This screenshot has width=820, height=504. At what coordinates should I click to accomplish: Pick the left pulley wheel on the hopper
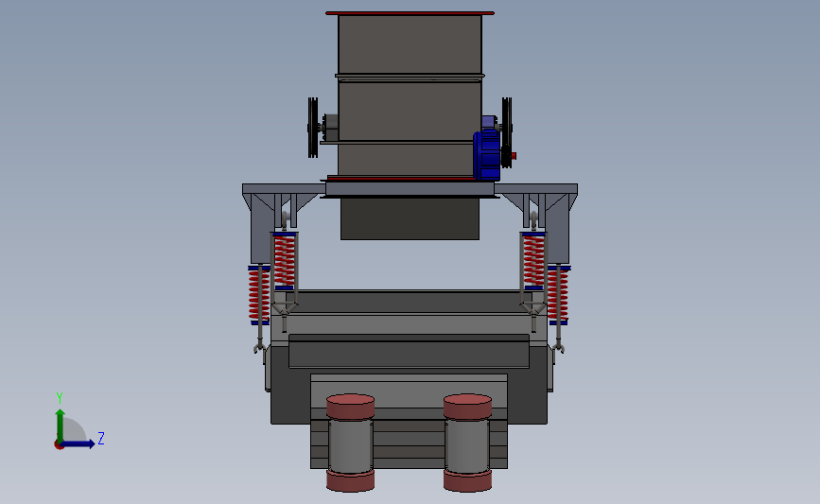[x=313, y=127]
